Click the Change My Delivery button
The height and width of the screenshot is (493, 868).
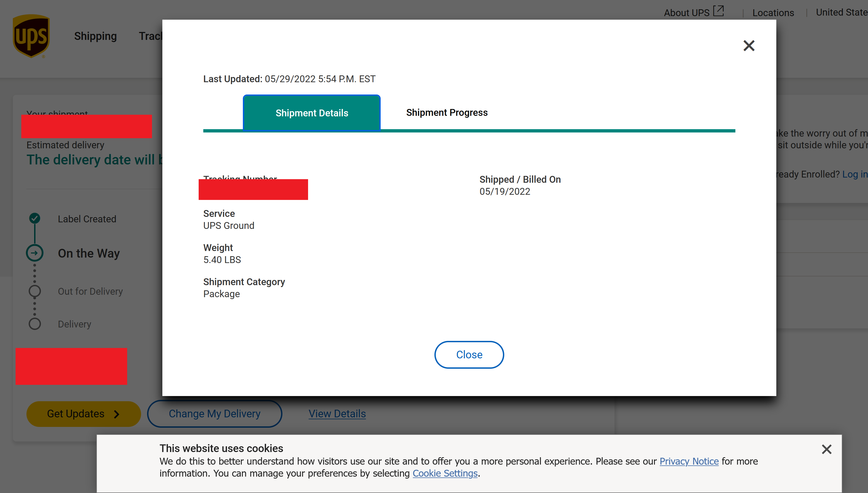(x=214, y=414)
